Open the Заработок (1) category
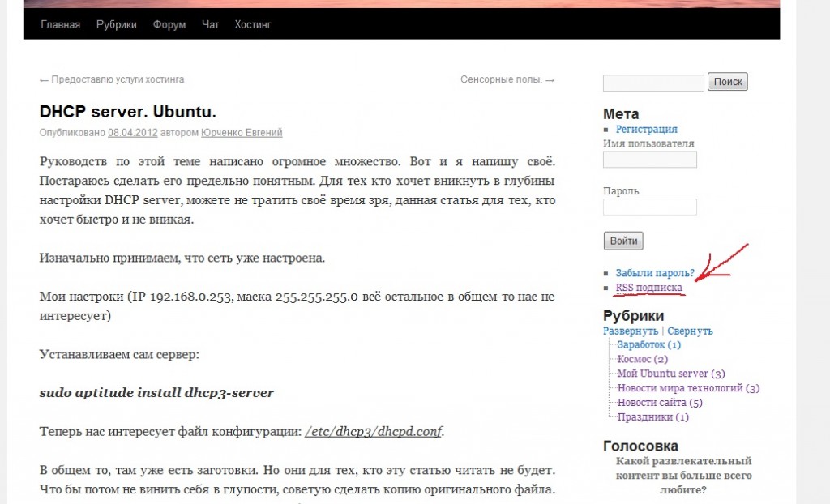The width and height of the screenshot is (830, 504). (x=649, y=344)
